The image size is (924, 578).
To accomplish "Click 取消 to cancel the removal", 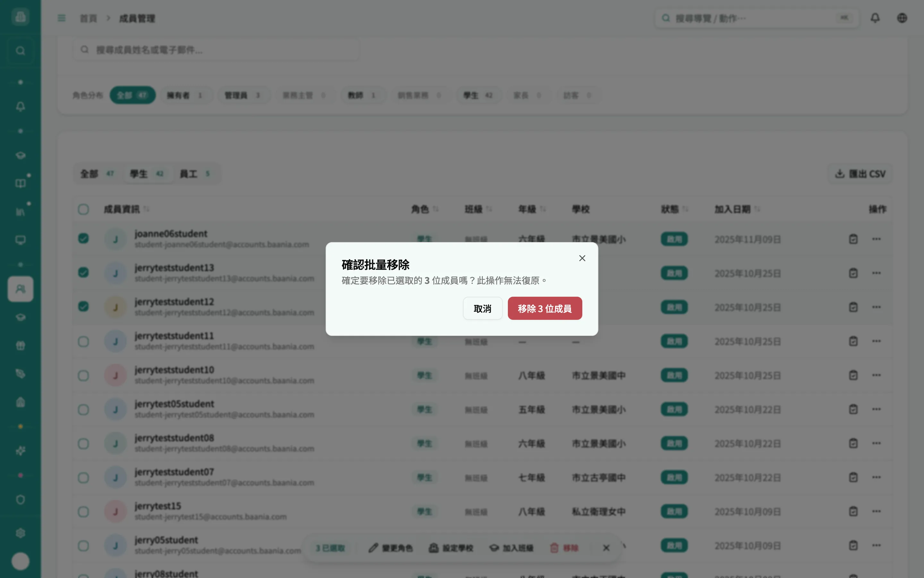I will [483, 309].
